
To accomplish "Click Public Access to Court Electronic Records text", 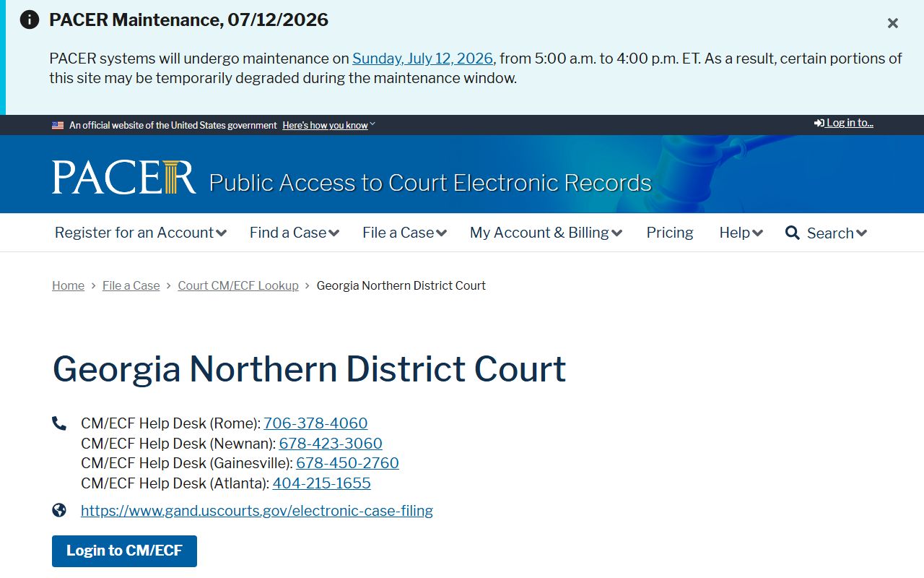I will [x=430, y=183].
